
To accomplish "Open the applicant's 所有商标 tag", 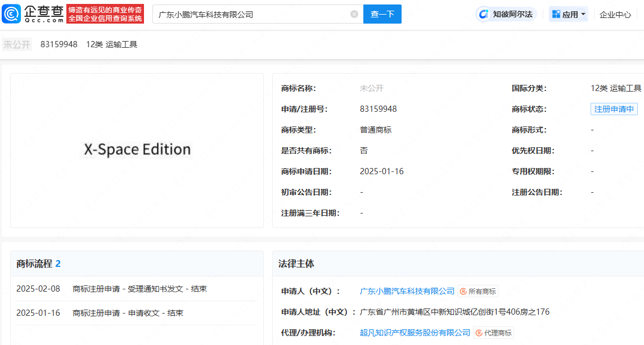I will click(x=478, y=291).
